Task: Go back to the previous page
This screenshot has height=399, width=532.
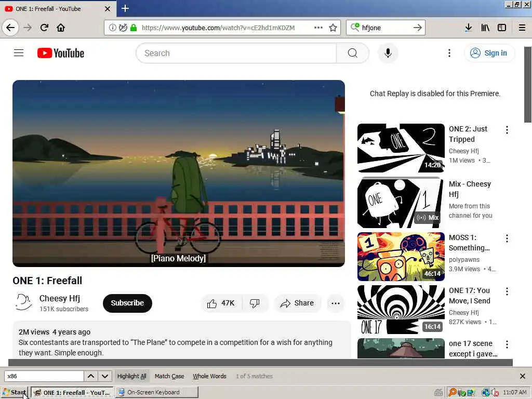Action: [x=10, y=28]
